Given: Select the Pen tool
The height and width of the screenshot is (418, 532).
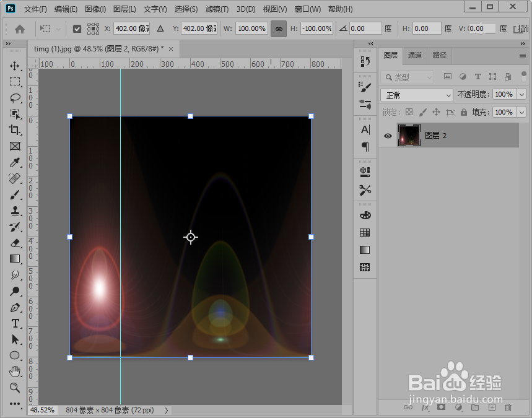Looking at the screenshot, I should [x=15, y=307].
